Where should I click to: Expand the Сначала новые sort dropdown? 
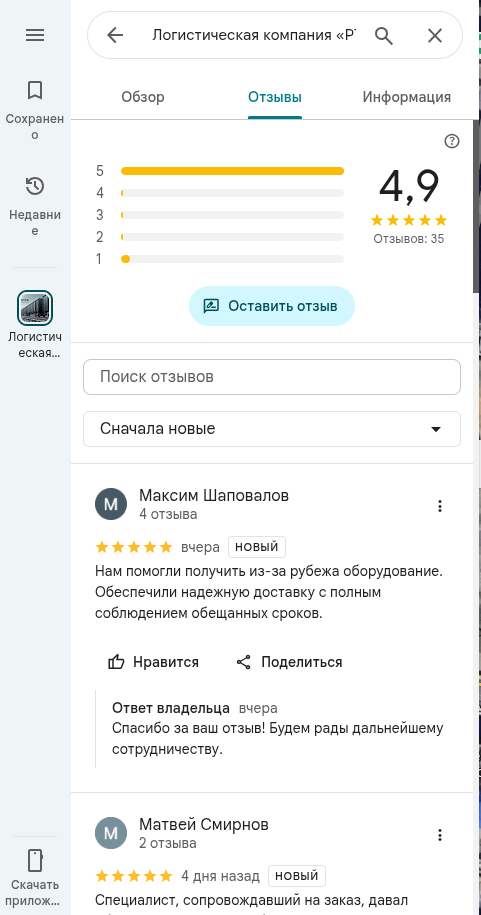tap(272, 429)
